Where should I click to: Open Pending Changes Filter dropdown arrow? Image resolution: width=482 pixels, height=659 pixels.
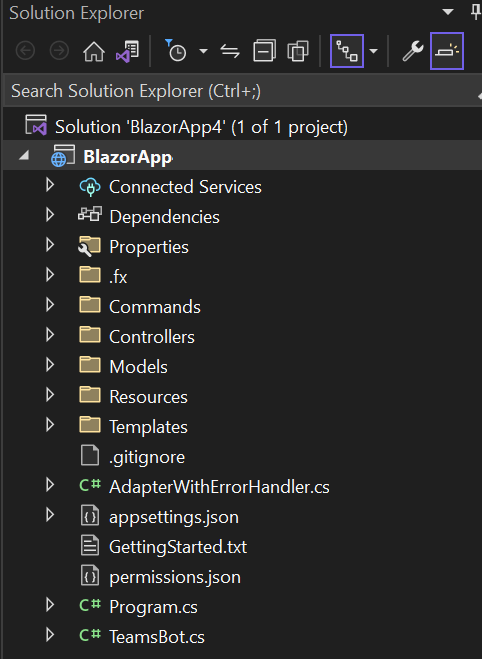pos(203,51)
